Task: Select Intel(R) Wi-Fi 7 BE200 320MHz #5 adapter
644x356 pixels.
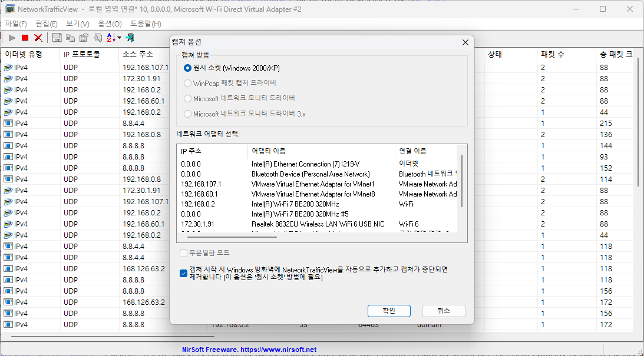Action: pos(300,214)
